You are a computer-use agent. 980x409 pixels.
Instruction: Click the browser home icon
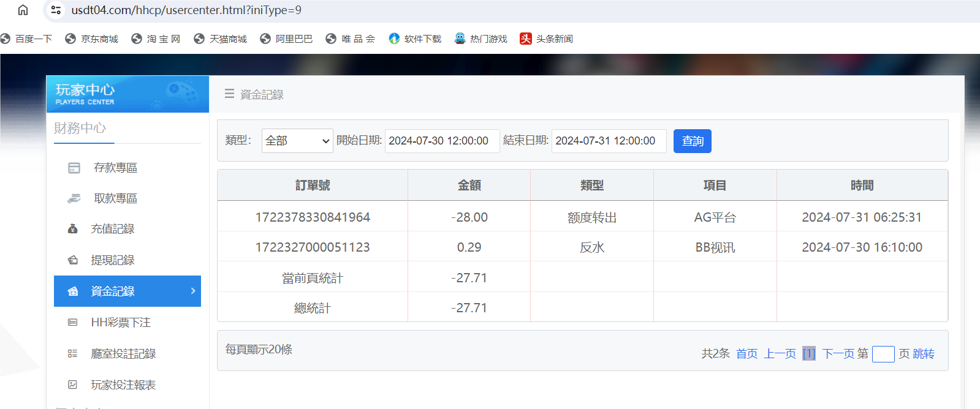click(x=23, y=10)
